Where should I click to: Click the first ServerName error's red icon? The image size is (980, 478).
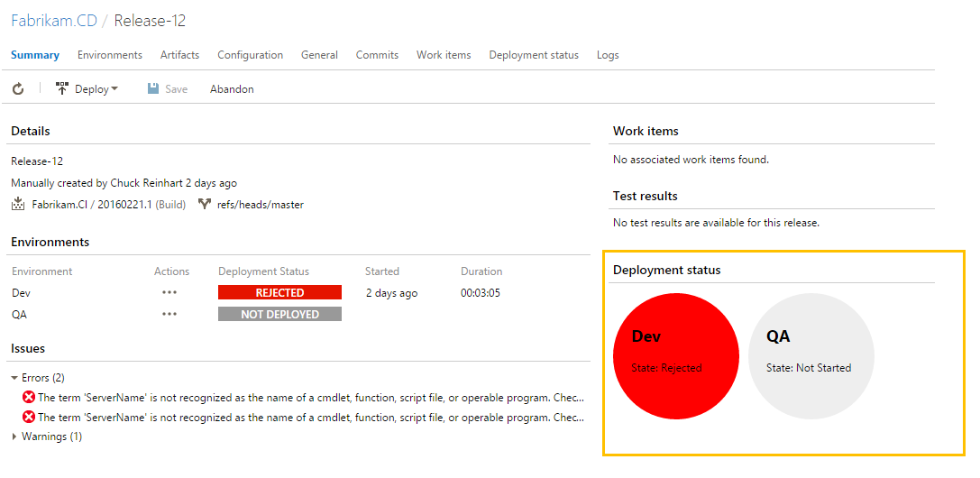29,397
